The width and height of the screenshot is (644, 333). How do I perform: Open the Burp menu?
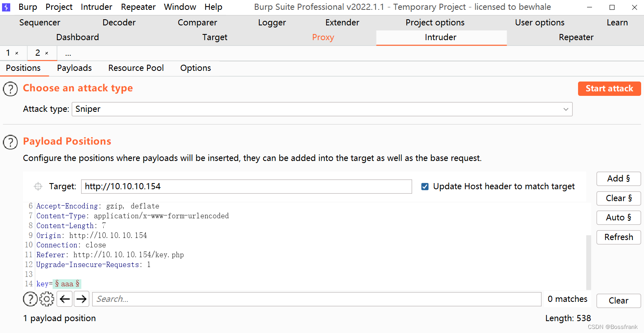[x=28, y=7]
